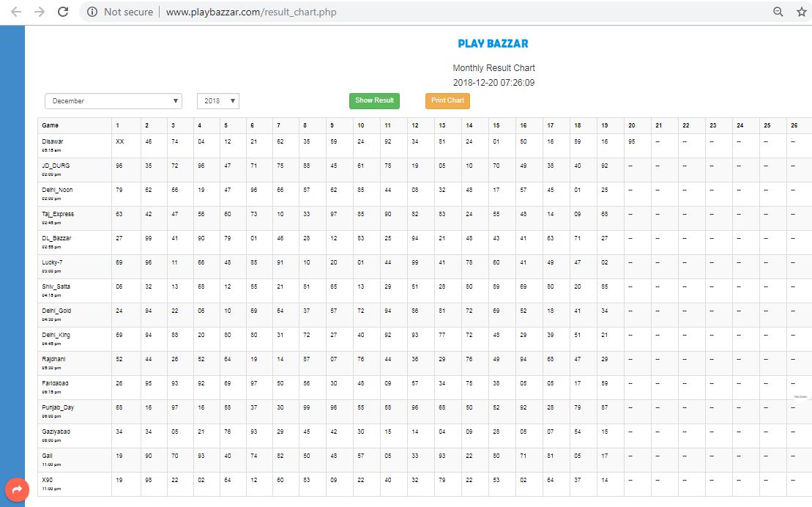Go back using the browser back arrow
The image size is (812, 507).
tap(16, 12)
